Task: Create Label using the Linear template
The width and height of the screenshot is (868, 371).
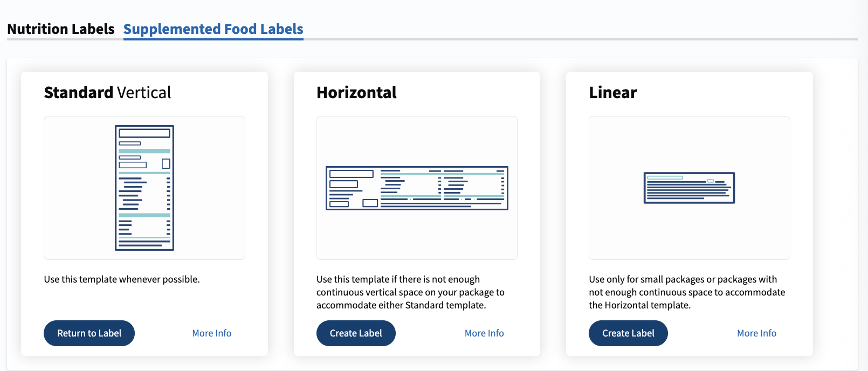Action: click(x=628, y=333)
